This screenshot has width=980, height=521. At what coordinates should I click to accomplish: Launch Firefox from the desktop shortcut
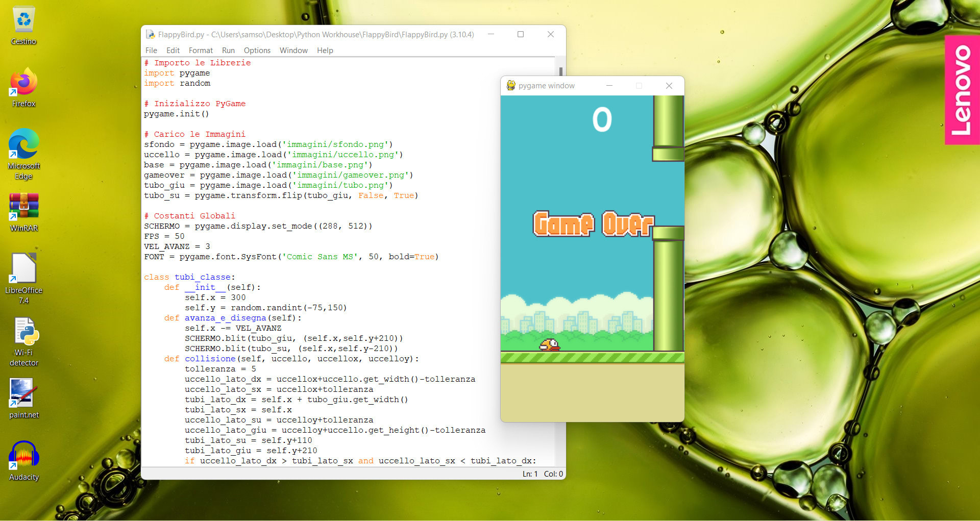(23, 83)
